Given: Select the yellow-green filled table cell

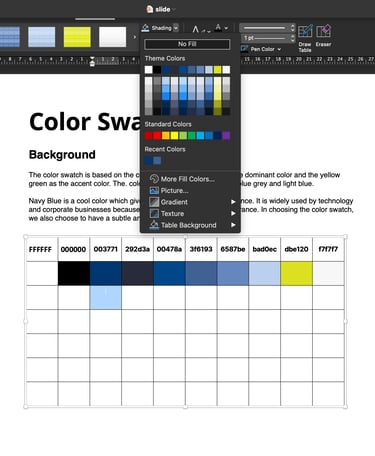Looking at the screenshot, I should click(x=296, y=273).
